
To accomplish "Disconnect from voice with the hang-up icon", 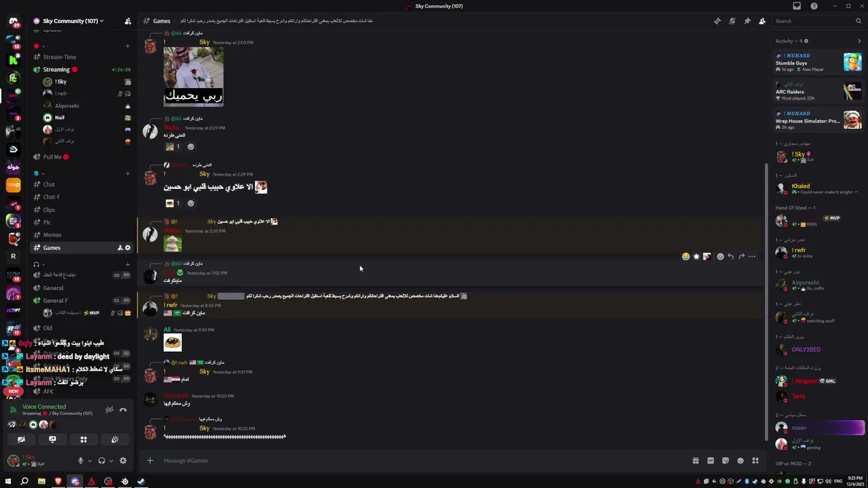I will 123,410.
